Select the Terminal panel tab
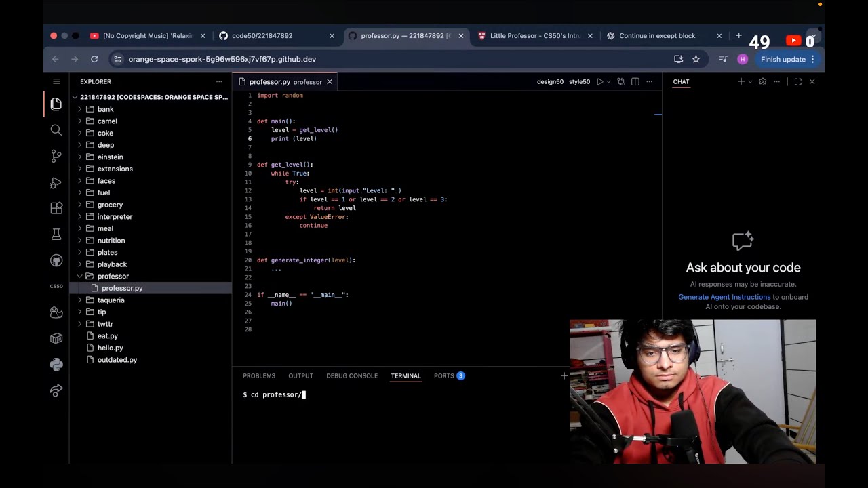This screenshot has height=488, width=868. click(x=406, y=375)
